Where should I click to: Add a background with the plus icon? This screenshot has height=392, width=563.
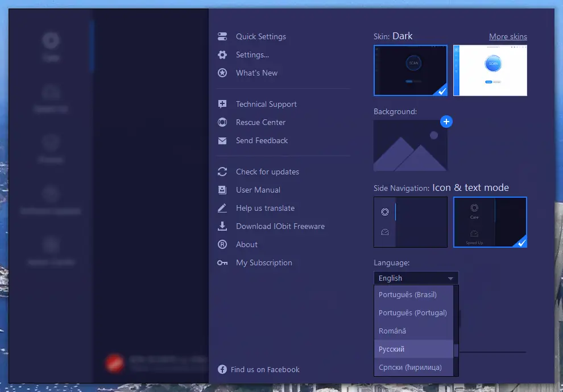(446, 122)
